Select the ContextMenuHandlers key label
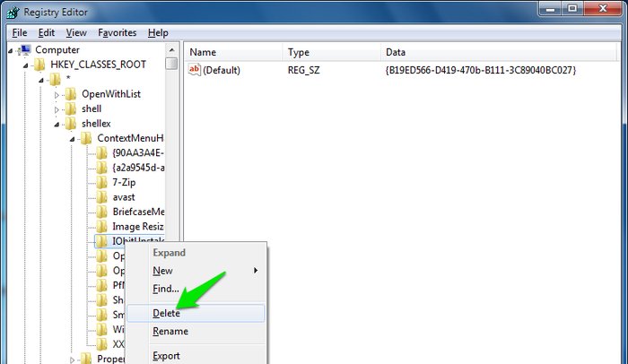The image size is (628, 364). point(130,139)
